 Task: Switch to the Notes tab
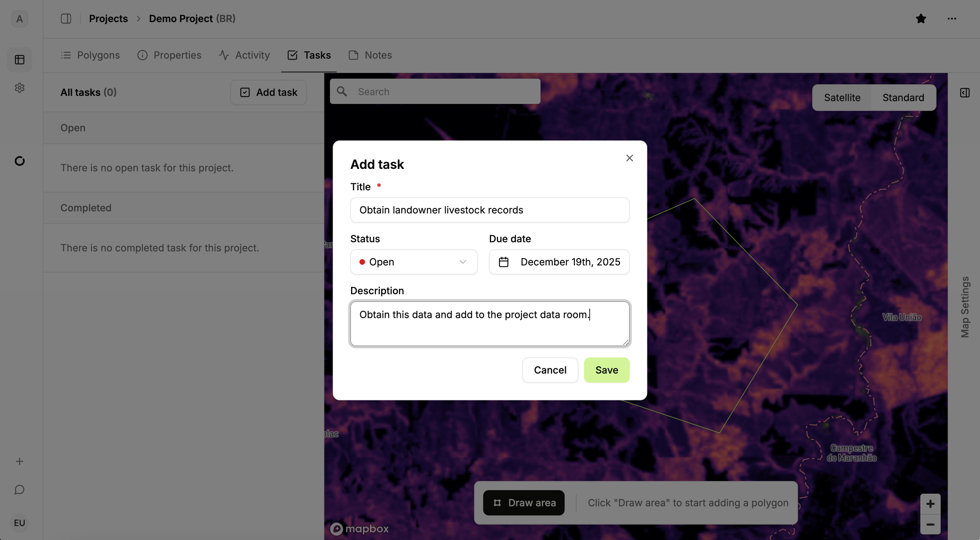point(370,55)
